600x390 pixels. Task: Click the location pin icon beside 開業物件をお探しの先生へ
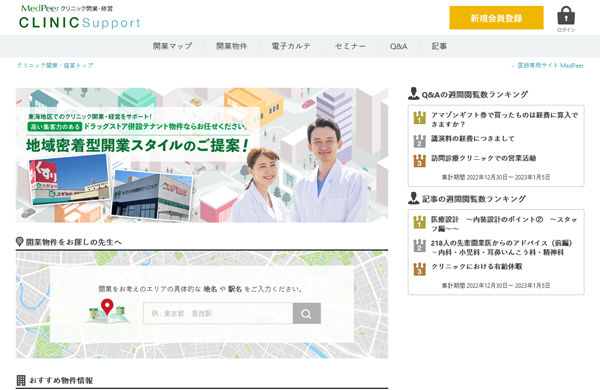point(20,242)
